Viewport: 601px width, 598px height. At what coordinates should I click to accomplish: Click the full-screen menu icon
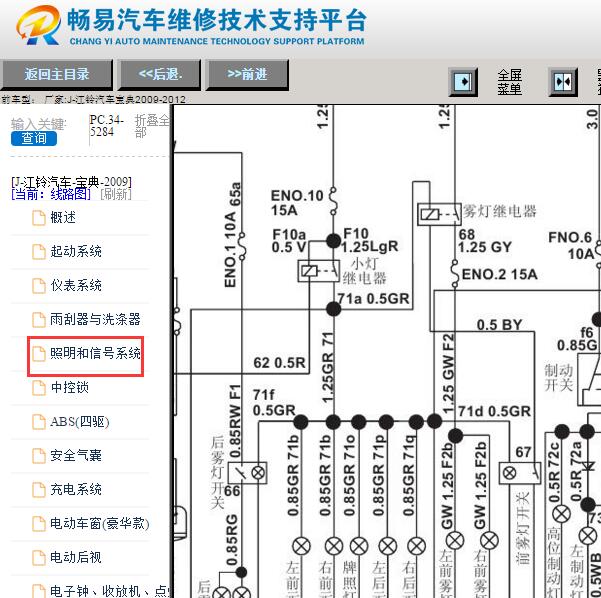tap(463, 82)
